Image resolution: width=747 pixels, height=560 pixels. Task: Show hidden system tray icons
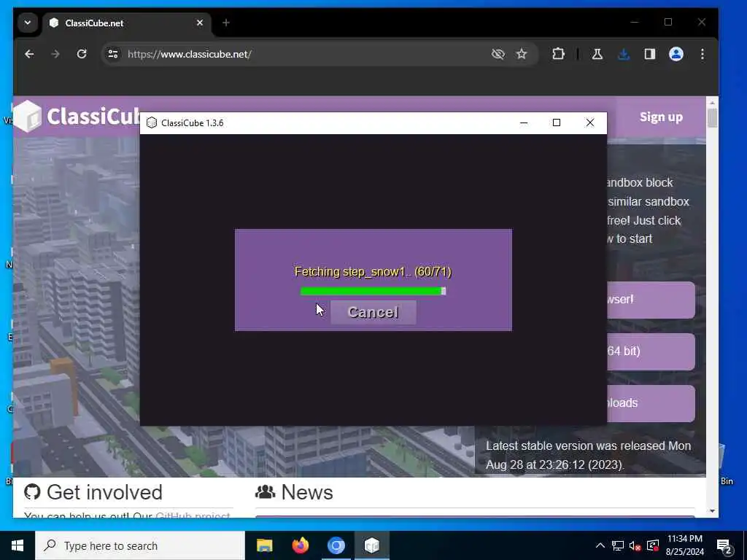point(600,545)
